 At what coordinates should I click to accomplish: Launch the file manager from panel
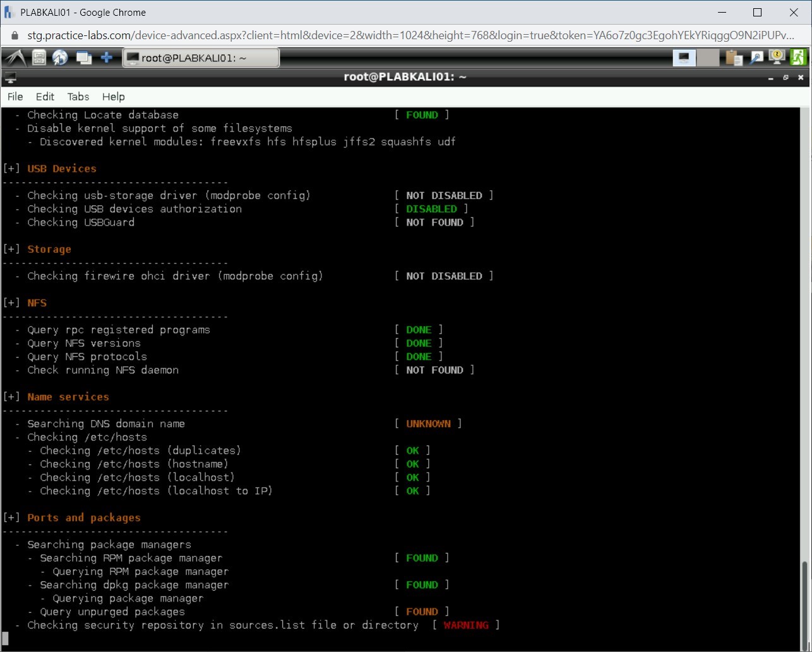(39, 58)
